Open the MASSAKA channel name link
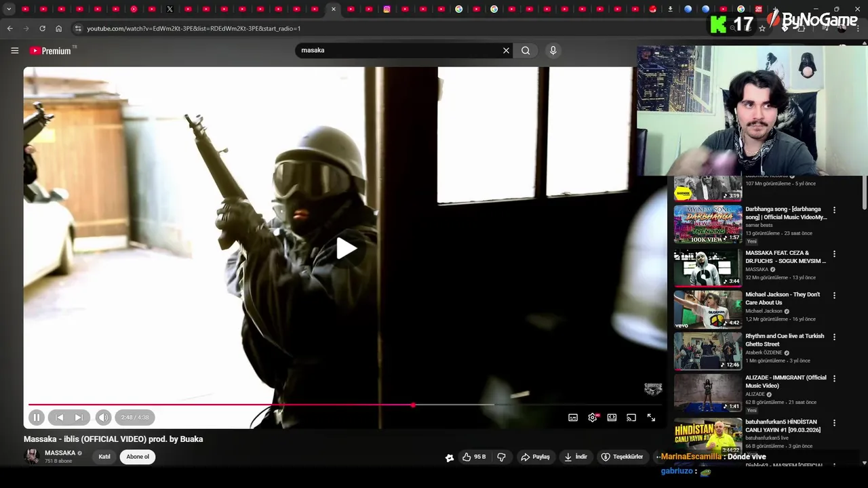 [x=60, y=453]
